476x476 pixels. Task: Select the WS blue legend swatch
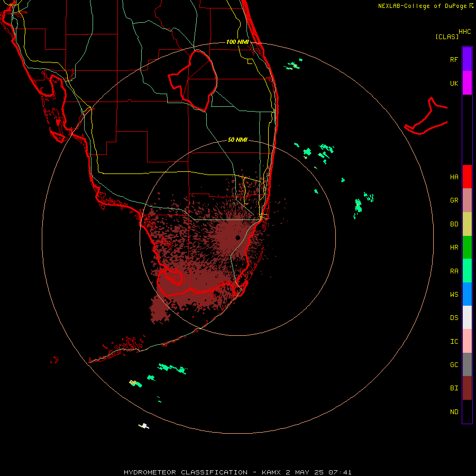click(467, 294)
